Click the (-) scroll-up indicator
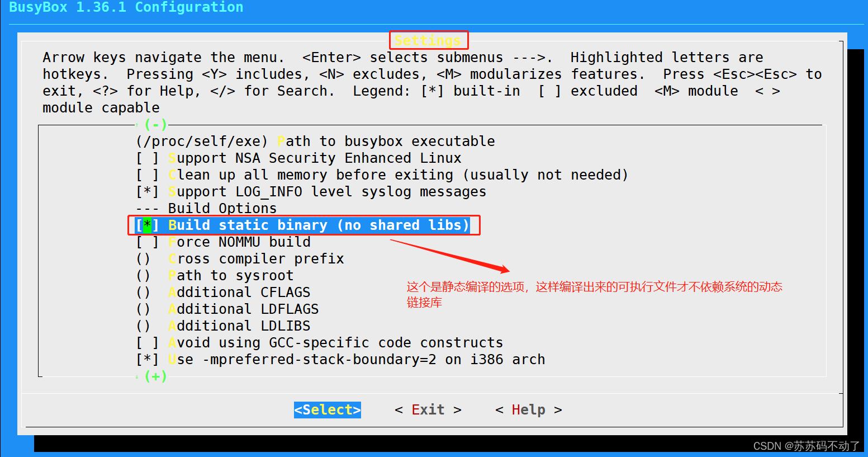The height and width of the screenshot is (457, 868). [x=155, y=125]
